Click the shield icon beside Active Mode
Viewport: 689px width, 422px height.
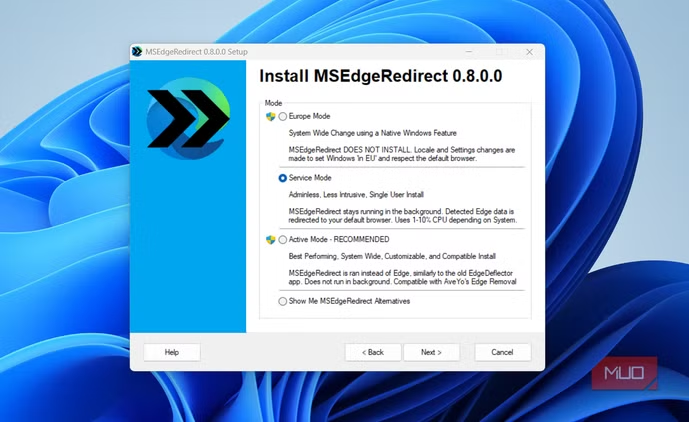[270, 240]
